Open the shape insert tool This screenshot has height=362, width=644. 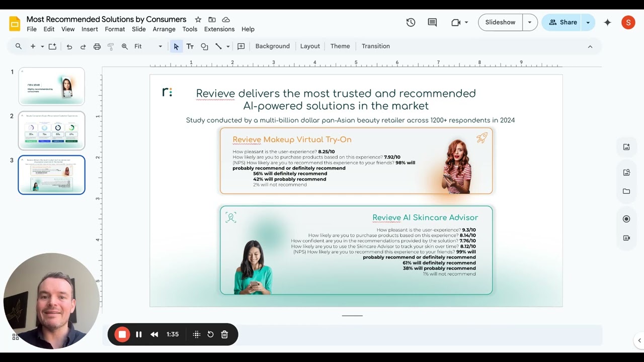[204, 46]
